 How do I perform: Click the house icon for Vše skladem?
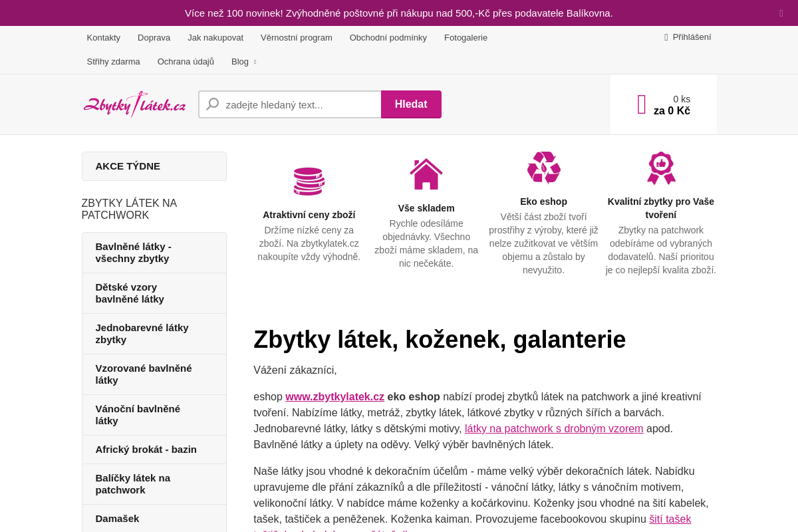(x=426, y=174)
